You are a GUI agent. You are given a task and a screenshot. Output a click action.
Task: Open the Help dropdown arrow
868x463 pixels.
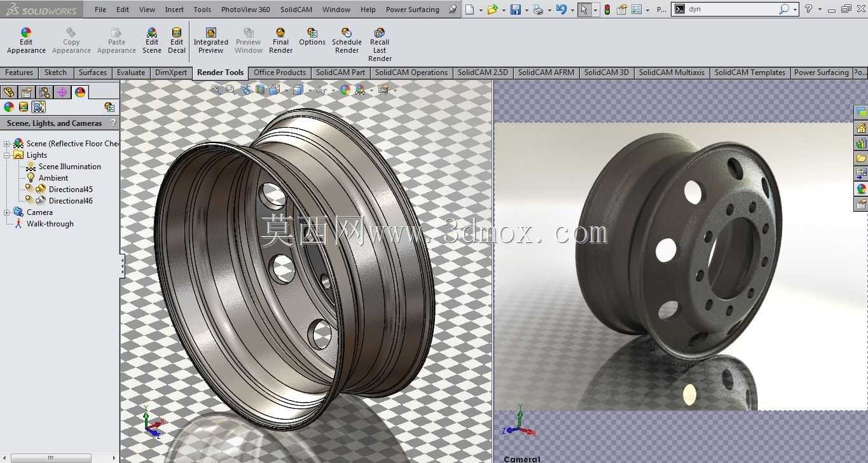tap(820, 10)
